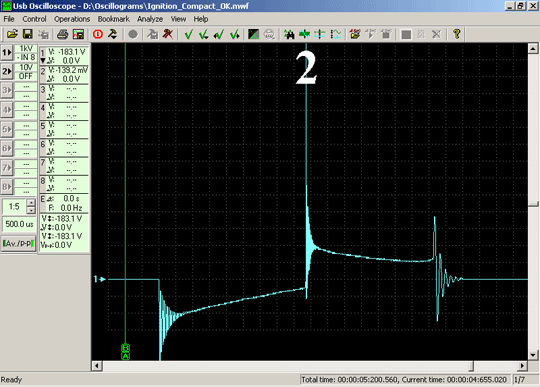Click the binoculars search icon
Image resolution: width=540 pixels, height=387 pixels.
click(x=289, y=34)
